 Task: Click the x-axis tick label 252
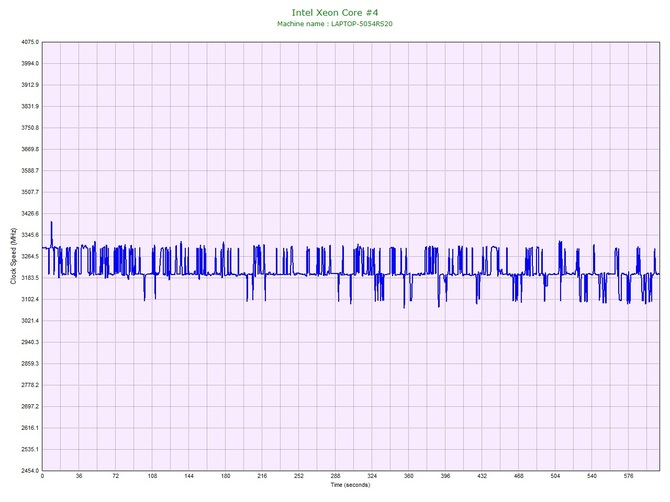pyautogui.click(x=299, y=476)
